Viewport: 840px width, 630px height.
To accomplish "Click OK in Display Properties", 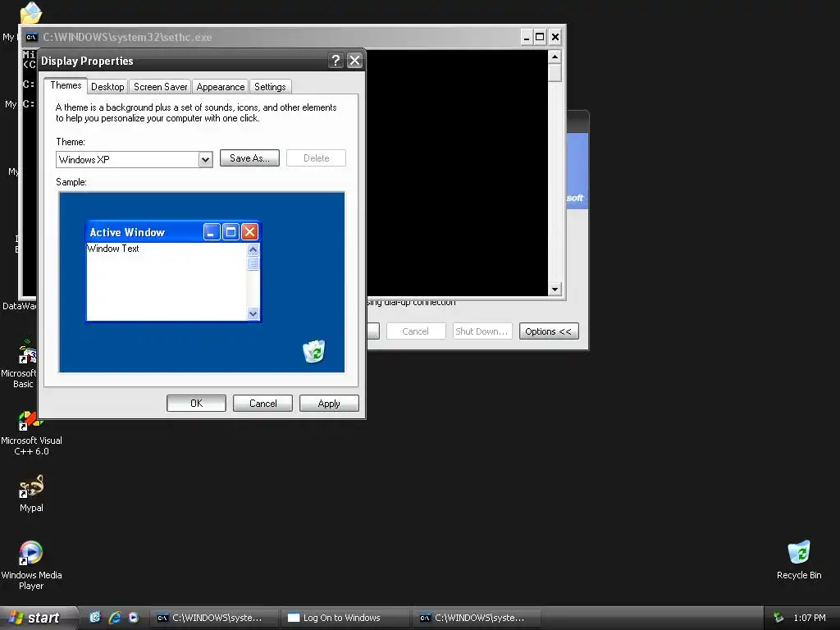I will [x=196, y=404].
